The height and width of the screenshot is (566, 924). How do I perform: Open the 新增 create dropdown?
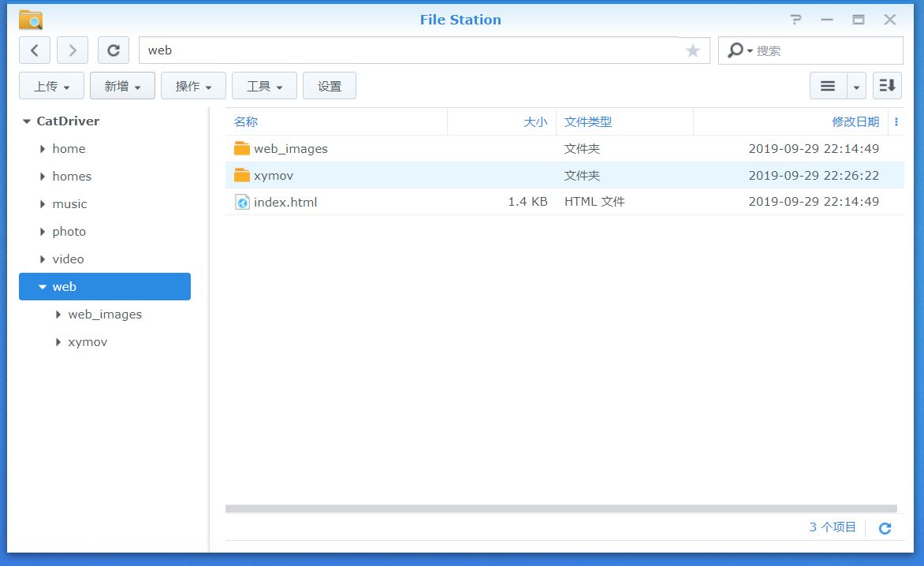pos(122,85)
